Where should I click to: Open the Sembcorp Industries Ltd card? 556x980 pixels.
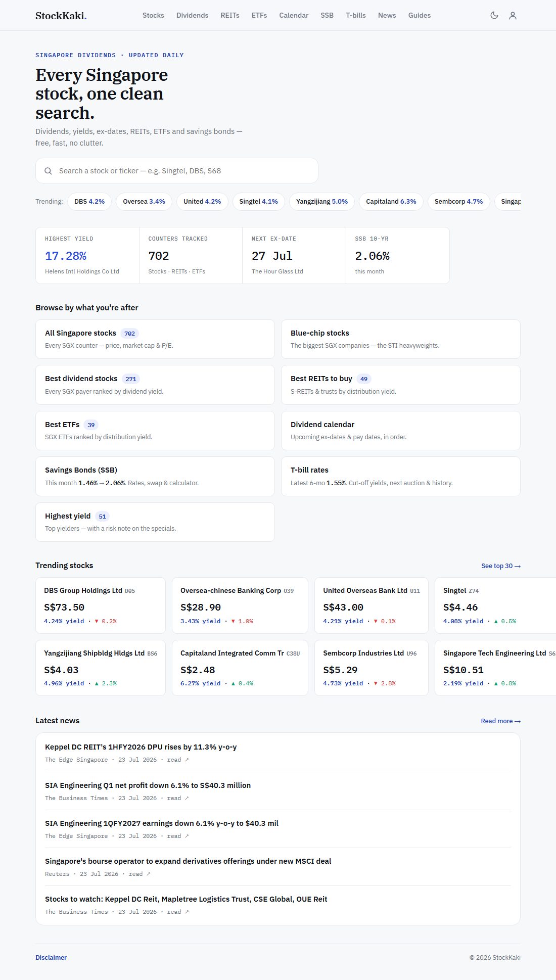(372, 668)
